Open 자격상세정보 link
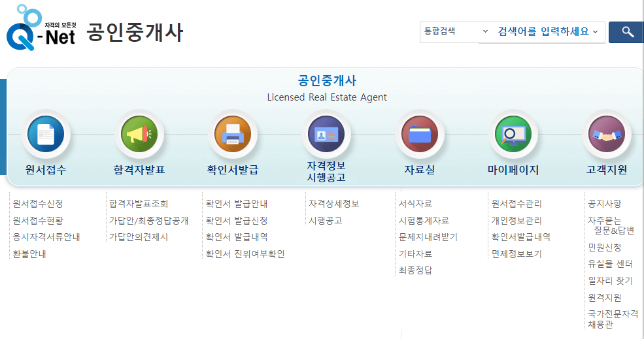 (x=334, y=204)
